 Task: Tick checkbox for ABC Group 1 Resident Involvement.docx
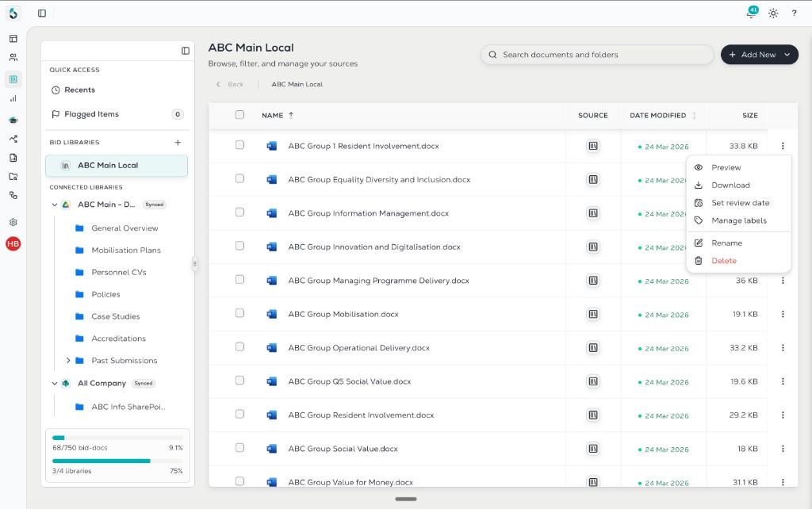click(239, 145)
